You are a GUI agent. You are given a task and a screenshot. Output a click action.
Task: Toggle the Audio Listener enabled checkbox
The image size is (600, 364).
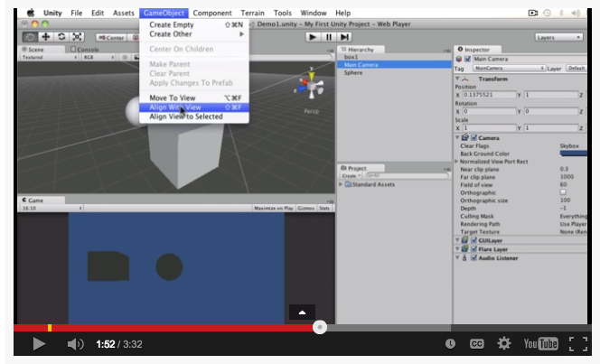[x=473, y=258]
